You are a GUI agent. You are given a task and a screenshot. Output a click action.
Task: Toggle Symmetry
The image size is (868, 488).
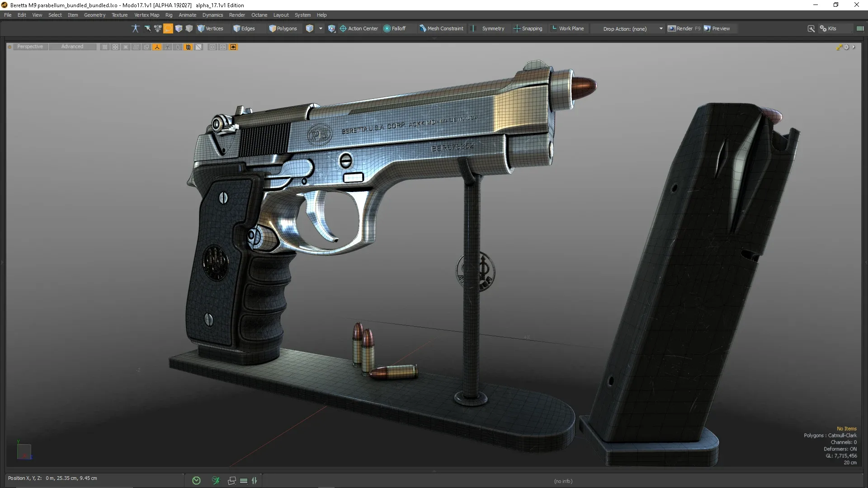pos(493,28)
